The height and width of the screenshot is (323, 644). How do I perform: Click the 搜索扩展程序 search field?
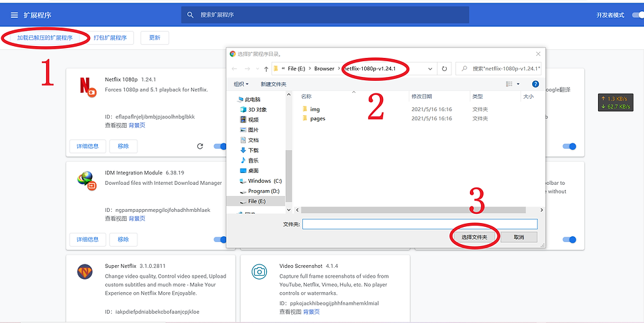[x=325, y=14]
